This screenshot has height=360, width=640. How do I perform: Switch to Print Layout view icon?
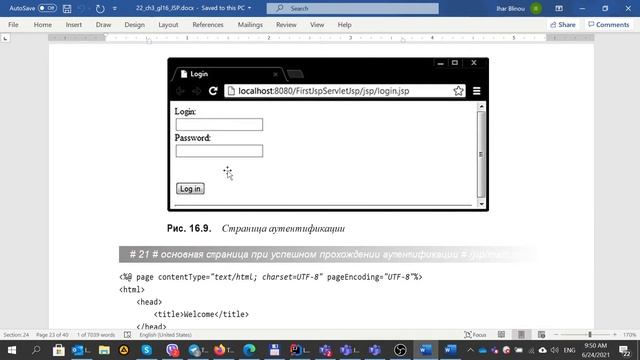(521, 335)
